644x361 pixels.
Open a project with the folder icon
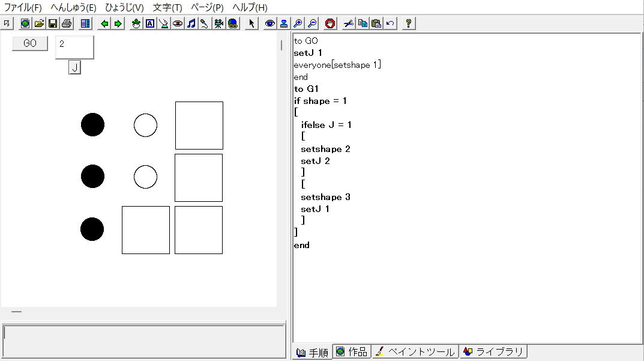[39, 23]
